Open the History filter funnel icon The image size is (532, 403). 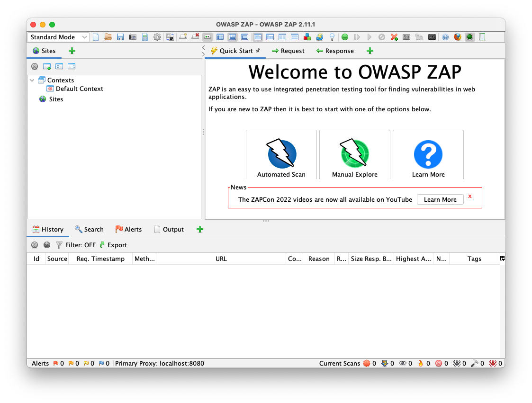click(59, 245)
